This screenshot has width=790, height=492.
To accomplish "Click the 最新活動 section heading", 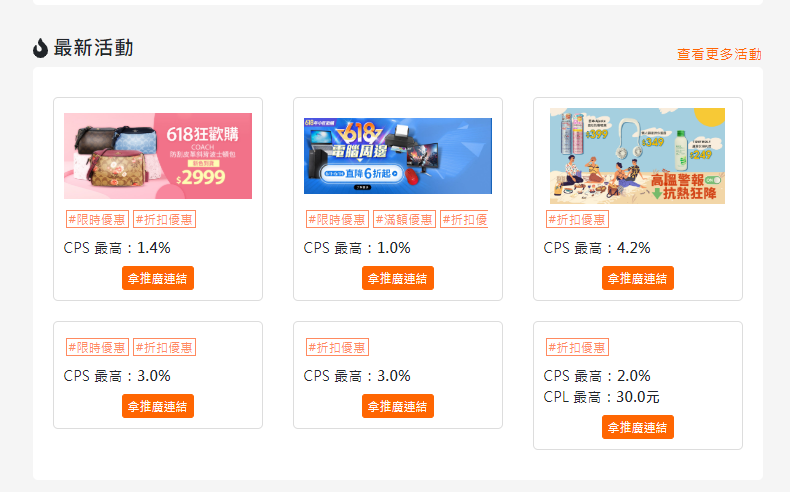I will point(93,48).
